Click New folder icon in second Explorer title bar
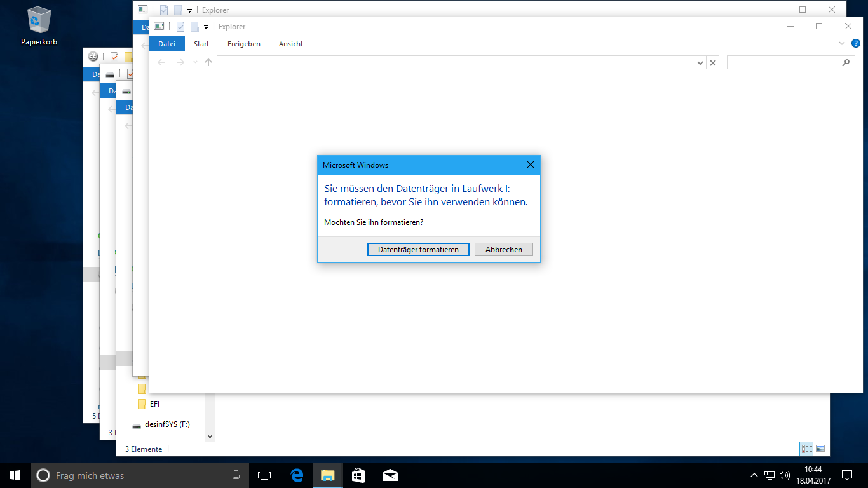868x488 pixels. (x=179, y=10)
